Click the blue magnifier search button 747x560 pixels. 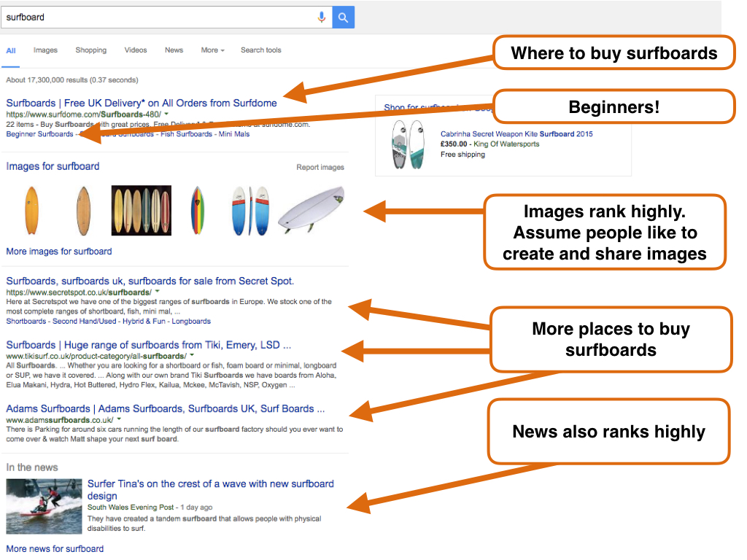(x=343, y=17)
